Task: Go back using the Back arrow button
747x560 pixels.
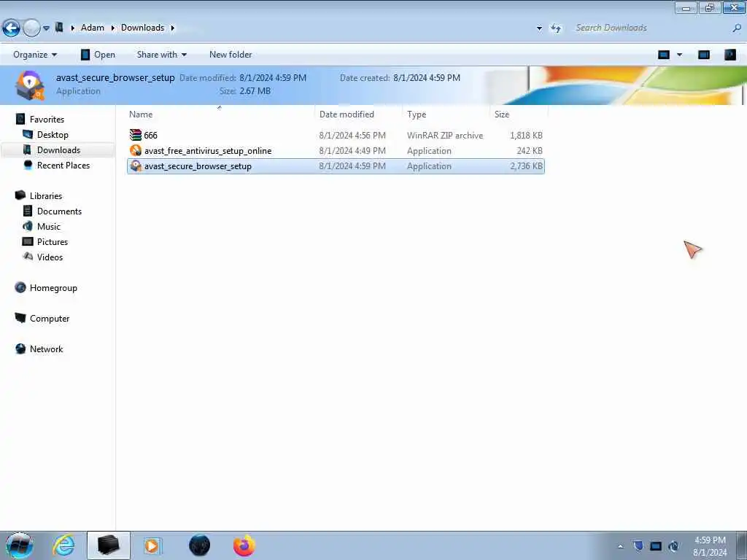Action: click(12, 28)
